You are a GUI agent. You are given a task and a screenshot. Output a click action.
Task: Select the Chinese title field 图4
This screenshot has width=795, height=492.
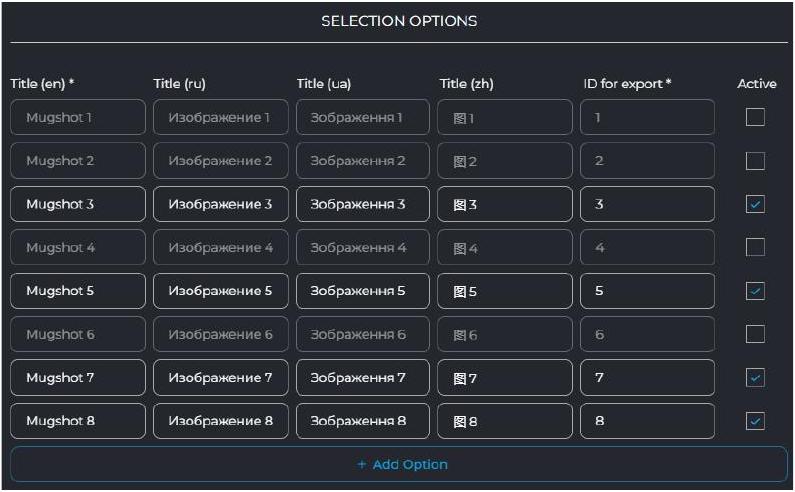pyautogui.click(x=505, y=248)
